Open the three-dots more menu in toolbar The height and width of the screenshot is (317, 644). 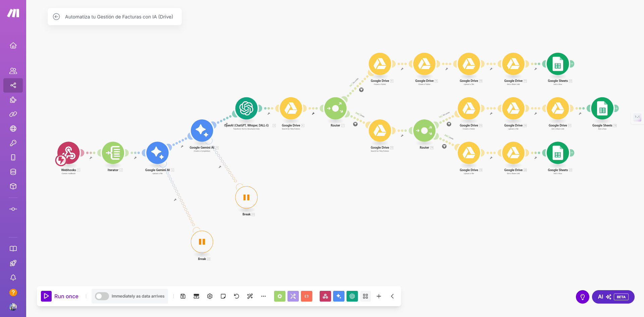point(263,296)
